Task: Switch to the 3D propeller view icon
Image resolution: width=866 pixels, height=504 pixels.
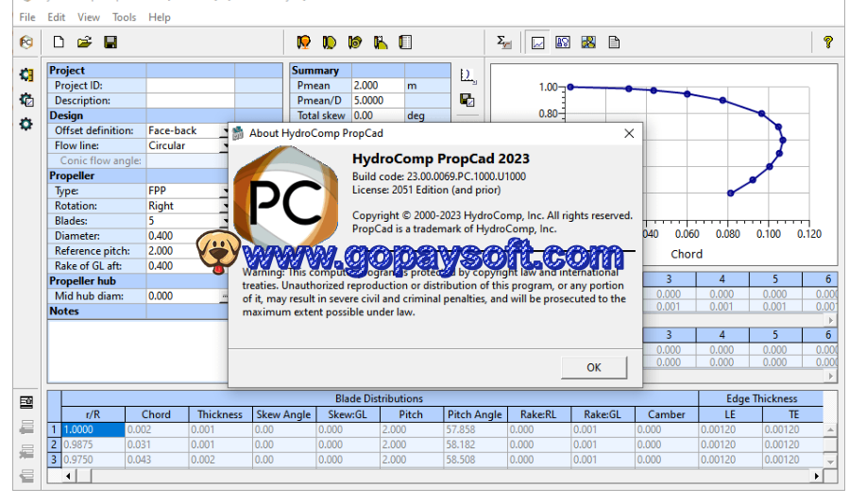Action: [588, 42]
